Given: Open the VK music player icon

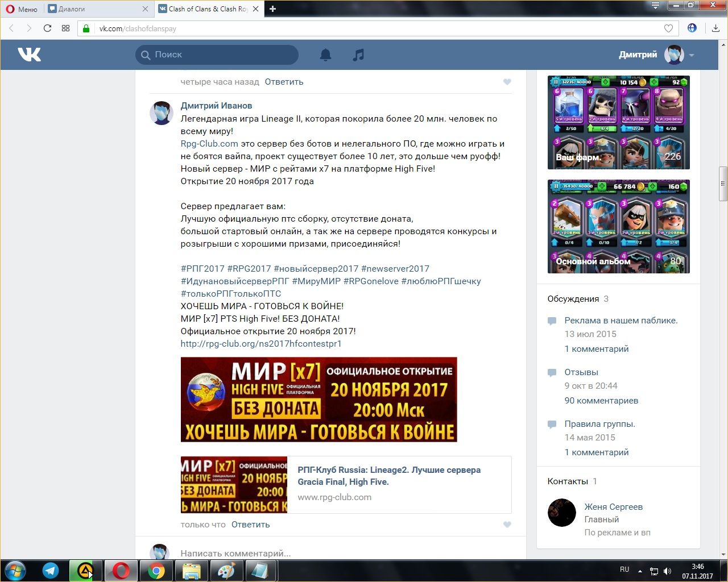Looking at the screenshot, I should [358, 55].
